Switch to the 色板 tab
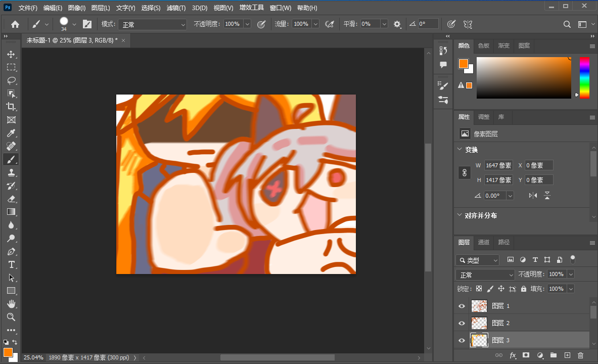Viewport: 598px width, 364px height. point(484,45)
